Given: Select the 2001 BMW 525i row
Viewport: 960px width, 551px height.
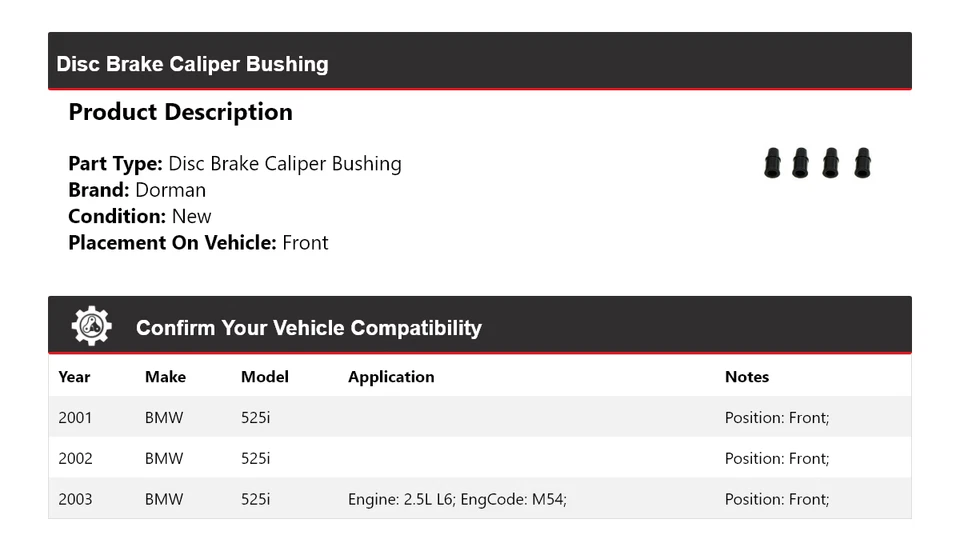Looking at the screenshot, I should 480,417.
